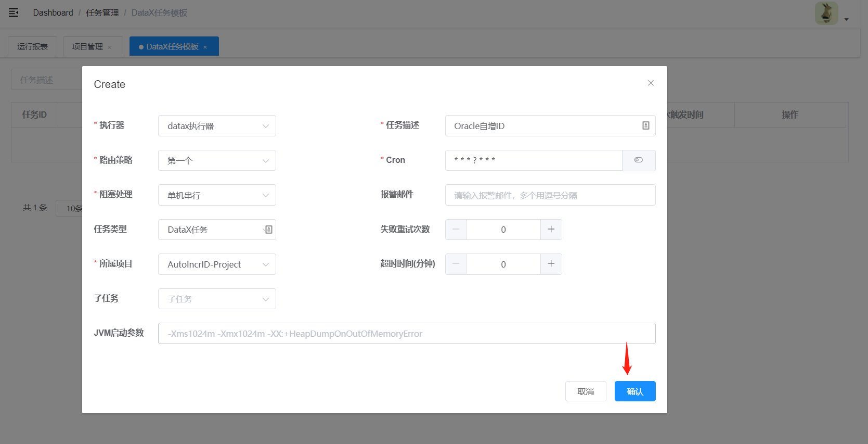This screenshot has height=444, width=868.
Task: Click 任务管理 breadcrumb
Action: 102,12
